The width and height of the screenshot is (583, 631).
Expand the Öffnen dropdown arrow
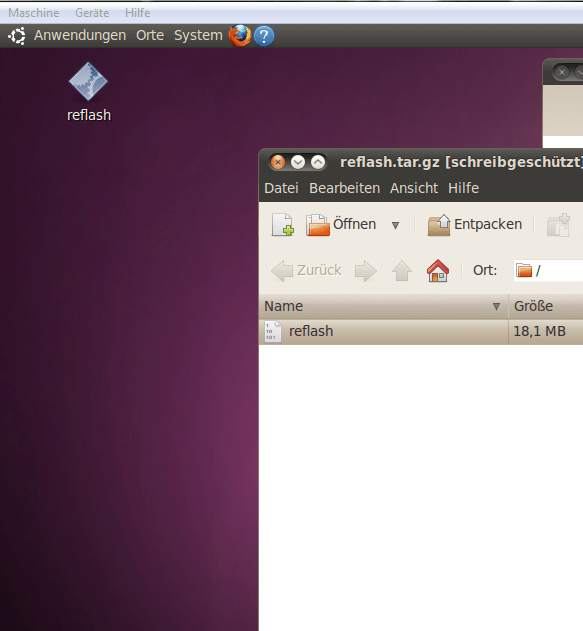(396, 225)
